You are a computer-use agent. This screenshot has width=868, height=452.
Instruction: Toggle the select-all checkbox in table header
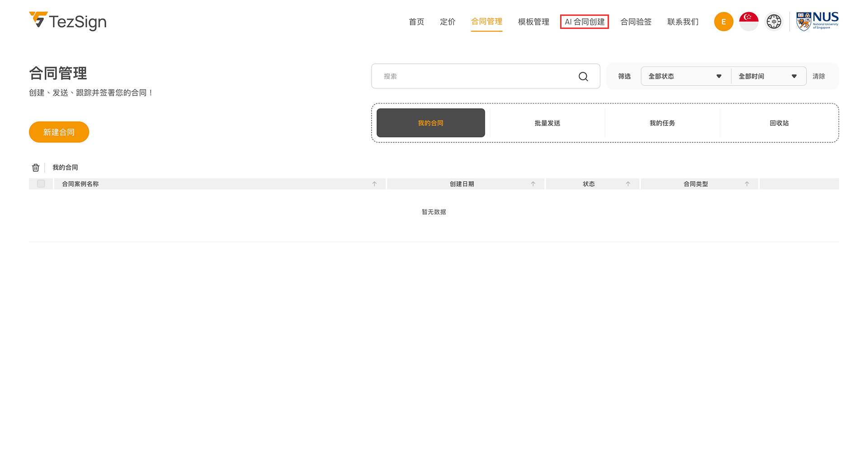[x=41, y=184]
